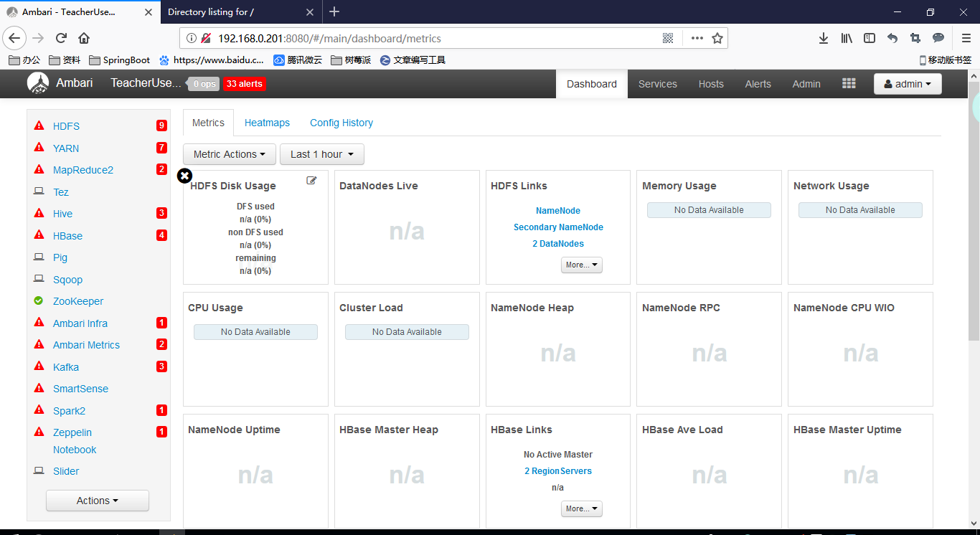Open the Last 1 hour time range dropdown
The image size is (980, 535).
tap(322, 154)
